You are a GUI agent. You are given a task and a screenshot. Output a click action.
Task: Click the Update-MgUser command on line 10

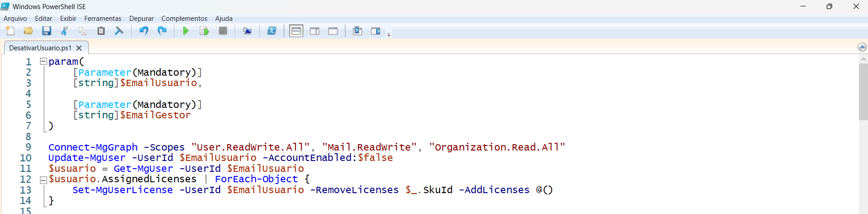pyautogui.click(x=87, y=158)
